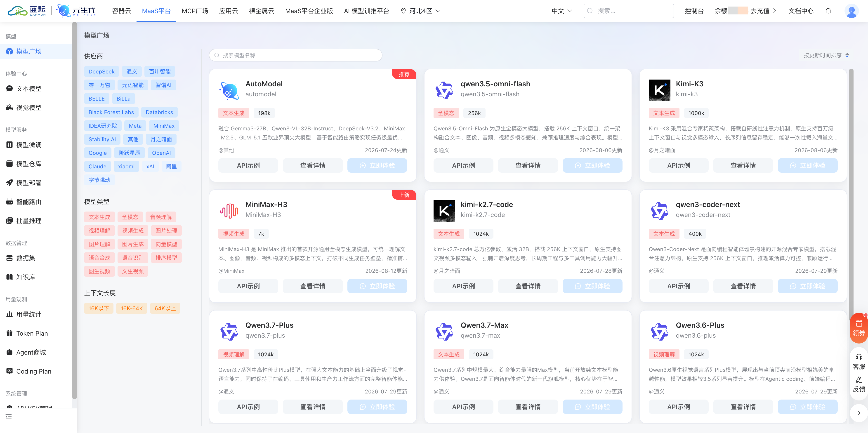
Task: Click the Token Plan gift icon
Action: coord(9,333)
